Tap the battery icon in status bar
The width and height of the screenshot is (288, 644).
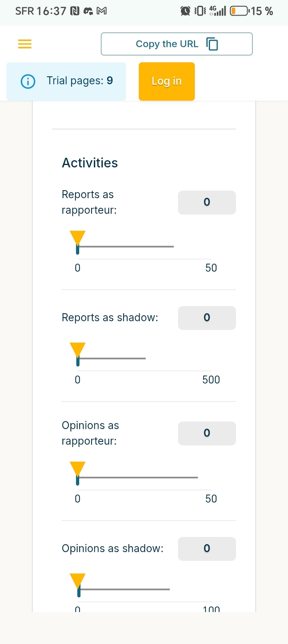tap(239, 11)
